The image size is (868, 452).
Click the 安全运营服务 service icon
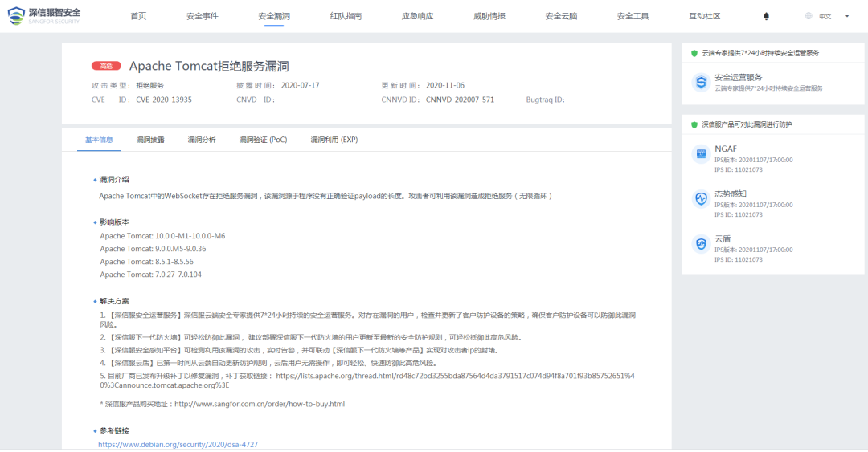click(x=701, y=83)
